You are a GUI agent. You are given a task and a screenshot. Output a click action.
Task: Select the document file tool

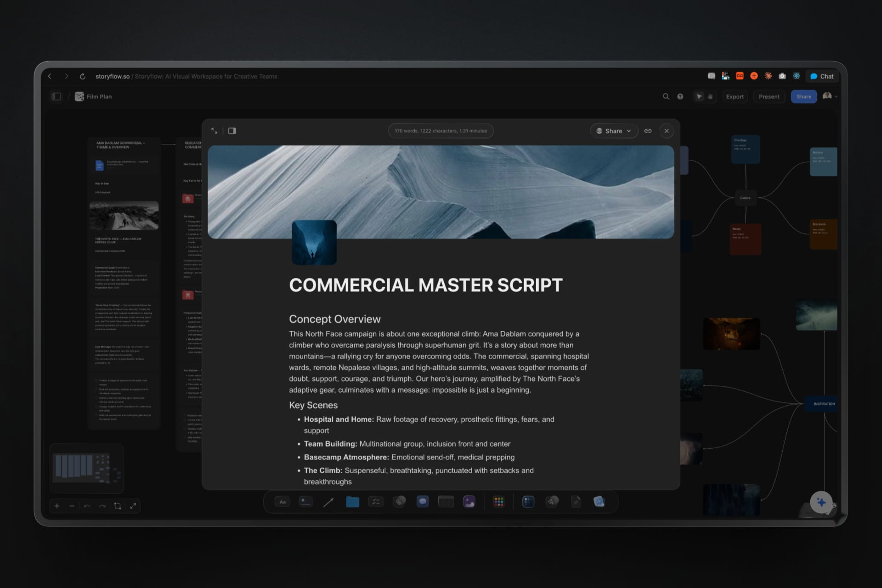pos(576,502)
